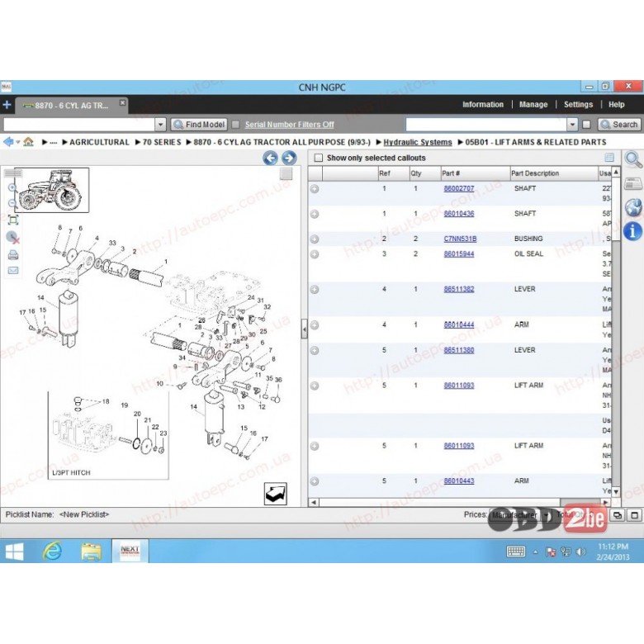644x644 pixels.
Task: Open the globe info icon in the sidebar
Action: [x=633, y=207]
